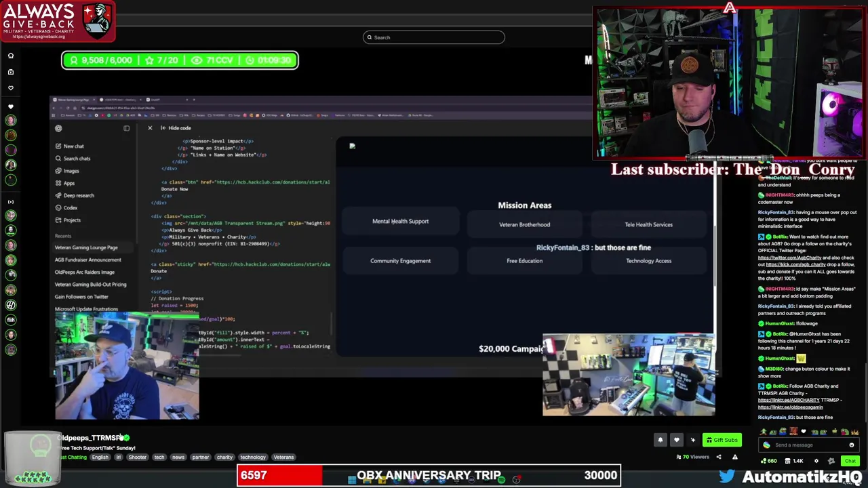Select Technology Access card

[x=648, y=261]
